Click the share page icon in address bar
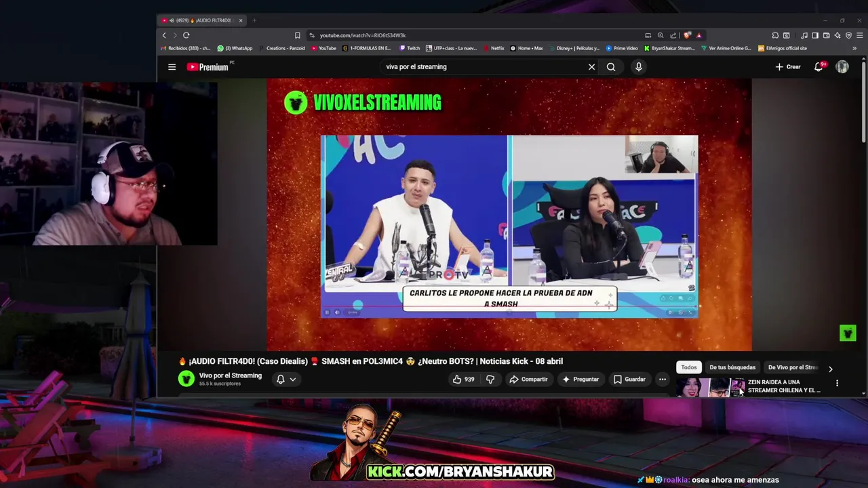 673,35
